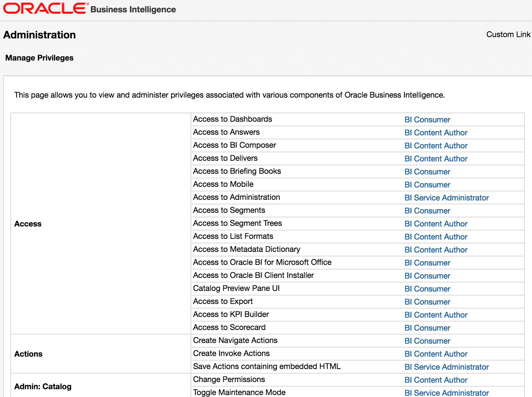Click the 'Create Invoke Actions' privilege text
532x397 pixels.
point(231,353)
